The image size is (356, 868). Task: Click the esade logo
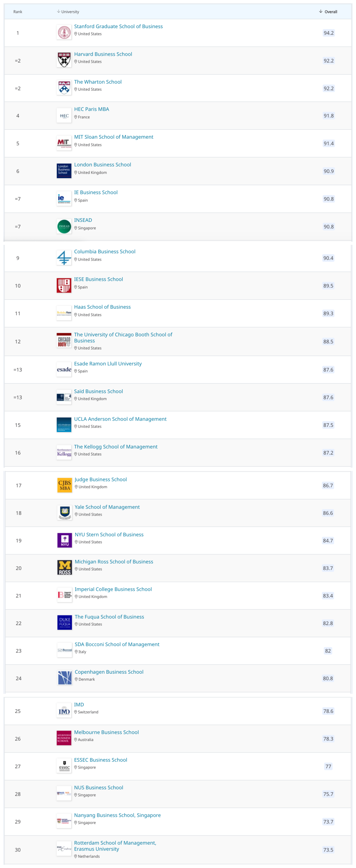pyautogui.click(x=64, y=369)
